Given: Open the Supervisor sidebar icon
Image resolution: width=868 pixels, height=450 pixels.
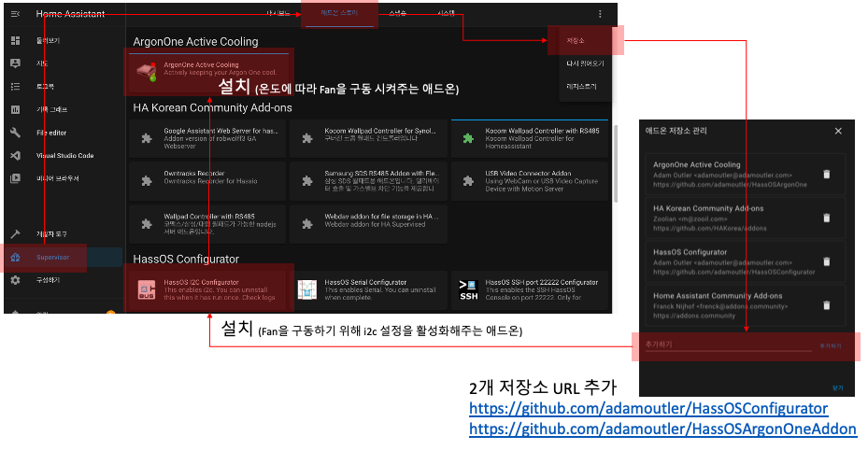Looking at the screenshot, I should [16, 257].
